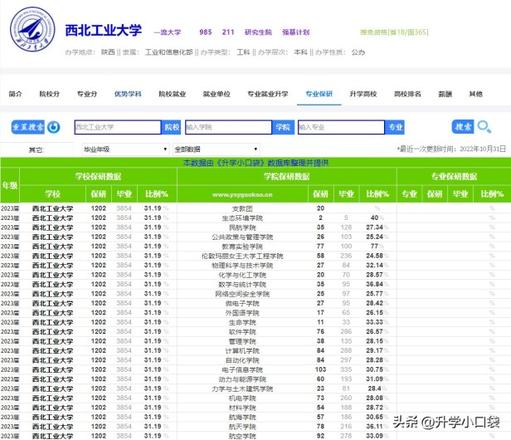Image resolution: width=511 pixels, height=440 pixels.
Task: Select the 生态环境学院 cell
Action: [x=242, y=218]
